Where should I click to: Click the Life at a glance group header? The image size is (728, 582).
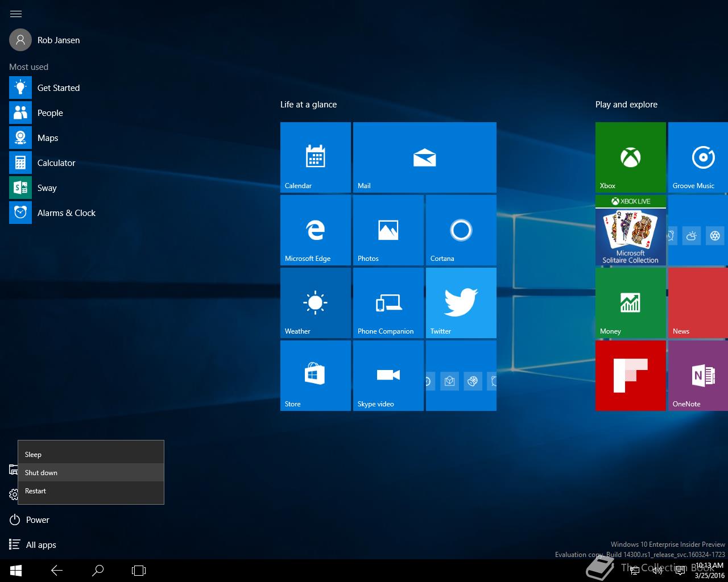point(308,105)
